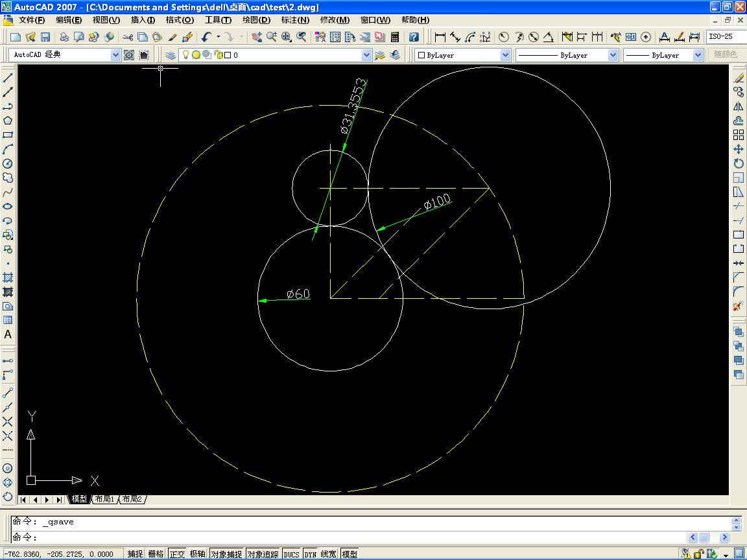Image resolution: width=747 pixels, height=560 pixels.
Task: Select the Polygon draw tool
Action: click(x=8, y=121)
